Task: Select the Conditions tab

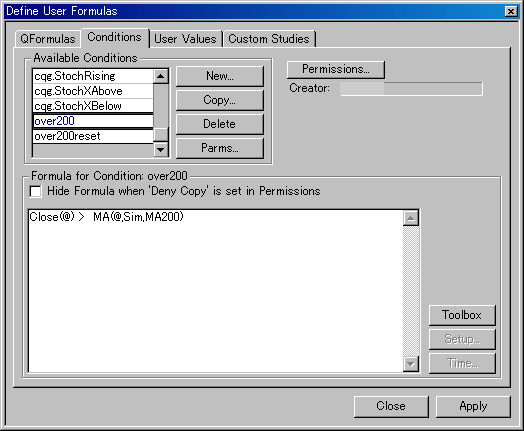Action: [115, 37]
